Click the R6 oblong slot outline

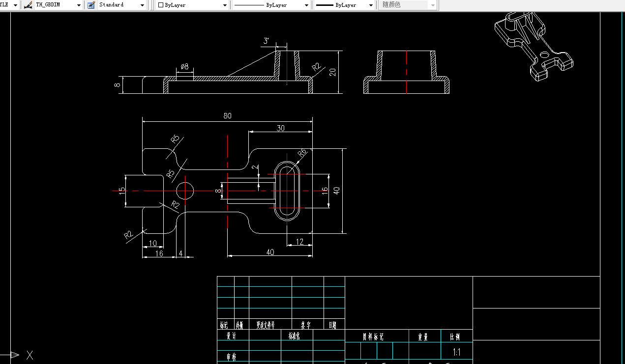tap(286, 190)
